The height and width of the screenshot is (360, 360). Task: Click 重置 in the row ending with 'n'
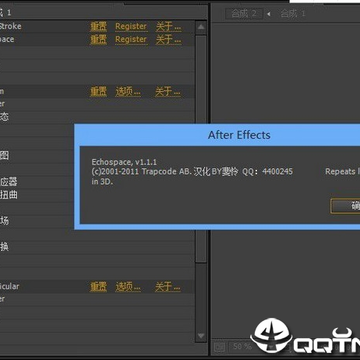[99, 91]
